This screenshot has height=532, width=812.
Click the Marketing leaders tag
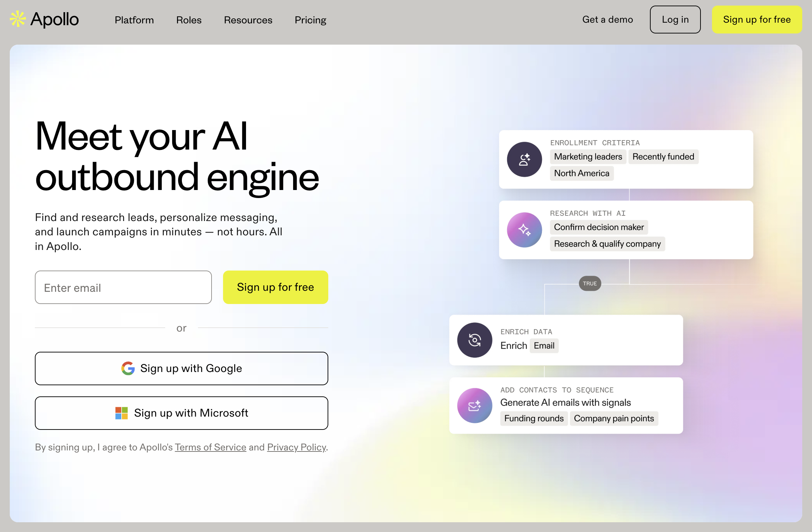[588, 157]
